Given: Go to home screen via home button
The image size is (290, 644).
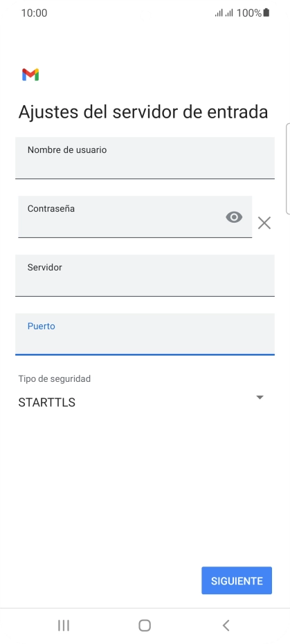Looking at the screenshot, I should 145,625.
